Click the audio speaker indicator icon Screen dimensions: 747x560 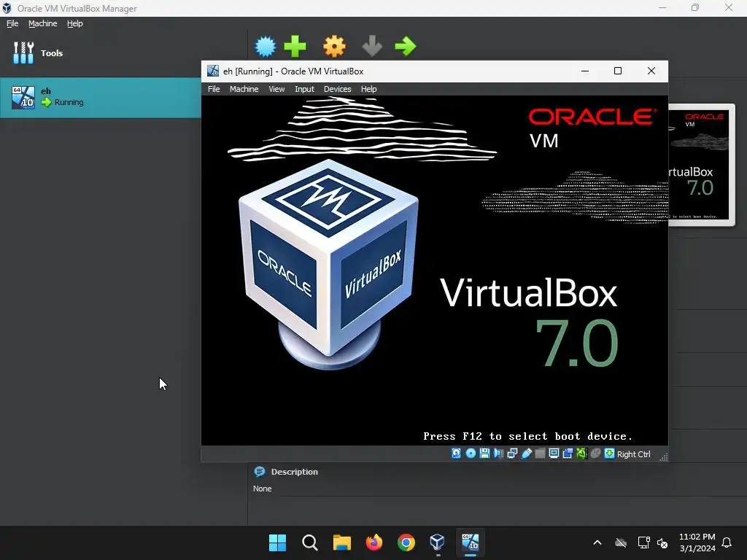(x=498, y=454)
